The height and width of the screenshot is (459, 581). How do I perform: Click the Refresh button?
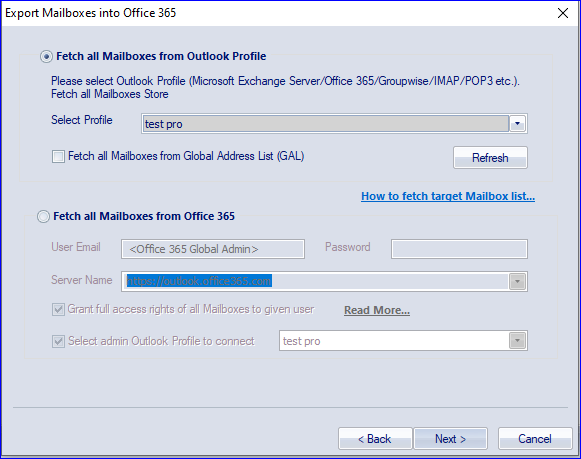490,158
